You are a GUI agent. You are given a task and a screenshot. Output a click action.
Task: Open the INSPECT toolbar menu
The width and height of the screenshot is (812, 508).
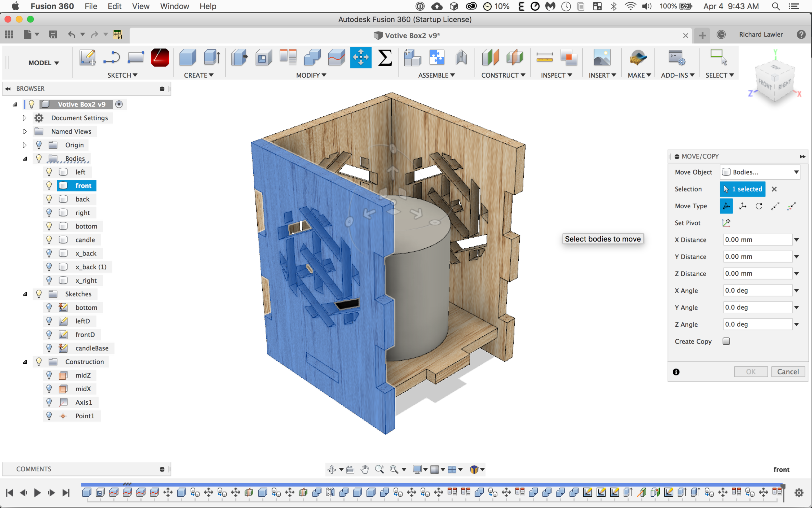point(556,75)
